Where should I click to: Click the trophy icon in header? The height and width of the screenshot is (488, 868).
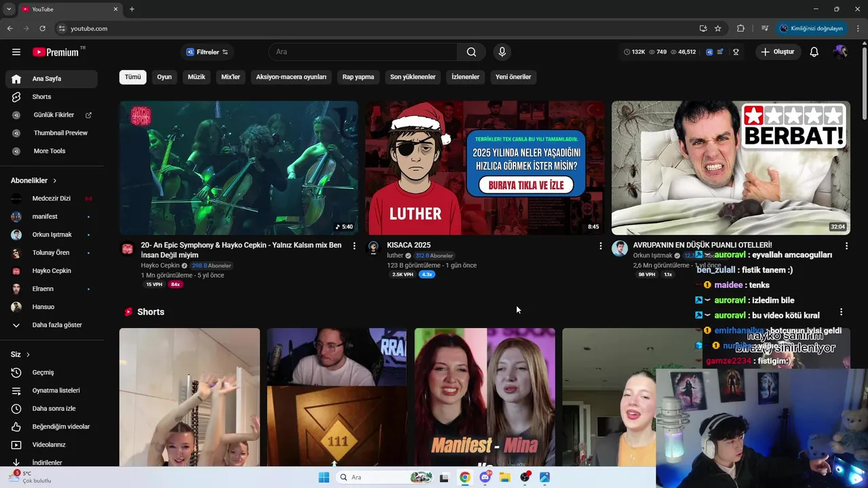pos(736,52)
